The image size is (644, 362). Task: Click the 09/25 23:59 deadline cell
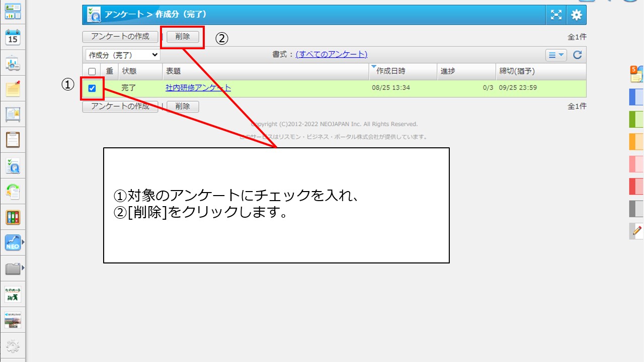point(518,88)
